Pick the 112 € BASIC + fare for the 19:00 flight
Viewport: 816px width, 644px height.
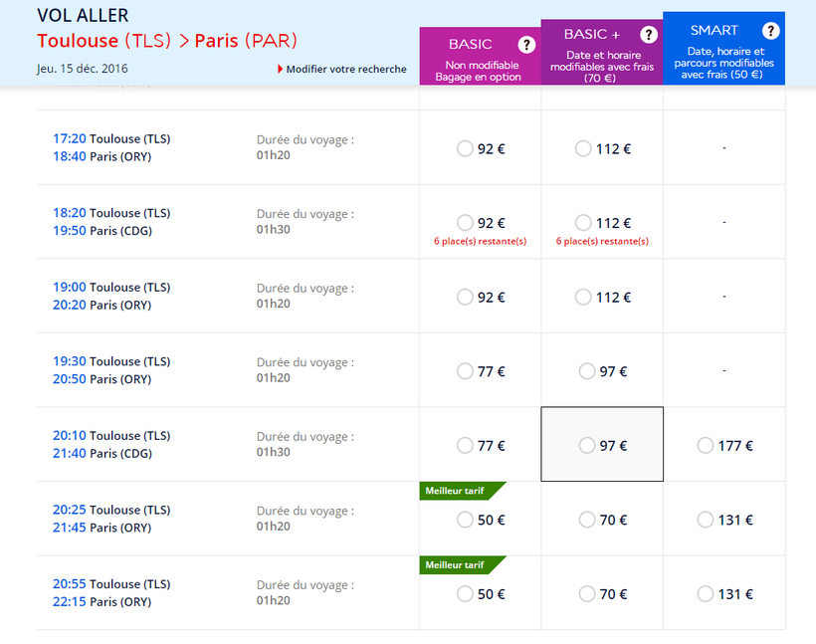pyautogui.click(x=583, y=297)
